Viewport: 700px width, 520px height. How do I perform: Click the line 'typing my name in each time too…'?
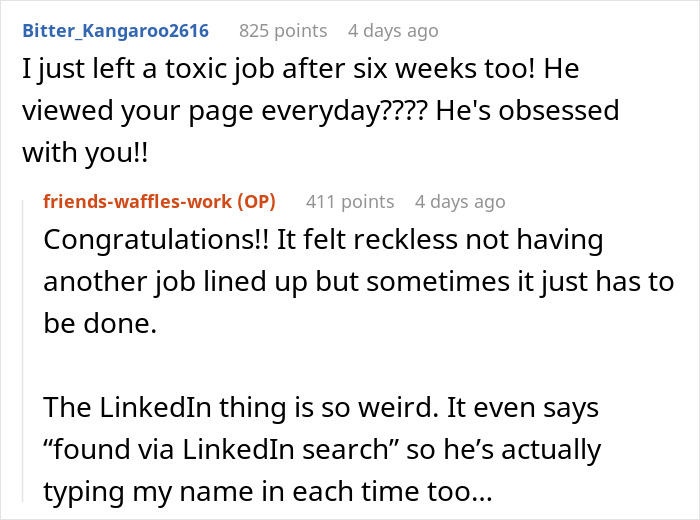pos(268,491)
